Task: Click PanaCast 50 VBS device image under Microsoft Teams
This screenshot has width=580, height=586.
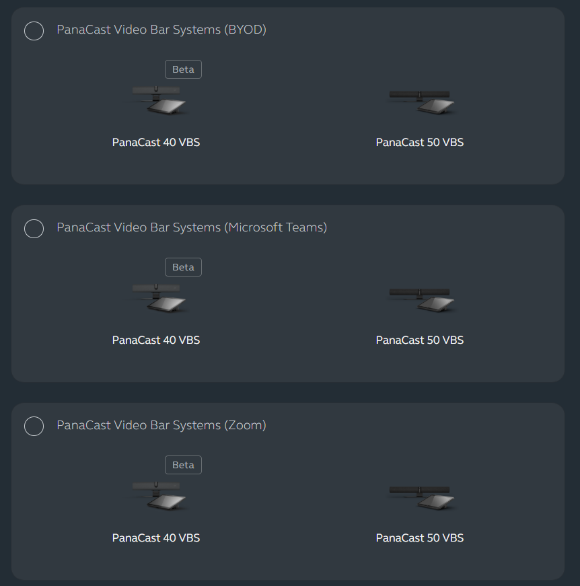Action: [421, 299]
